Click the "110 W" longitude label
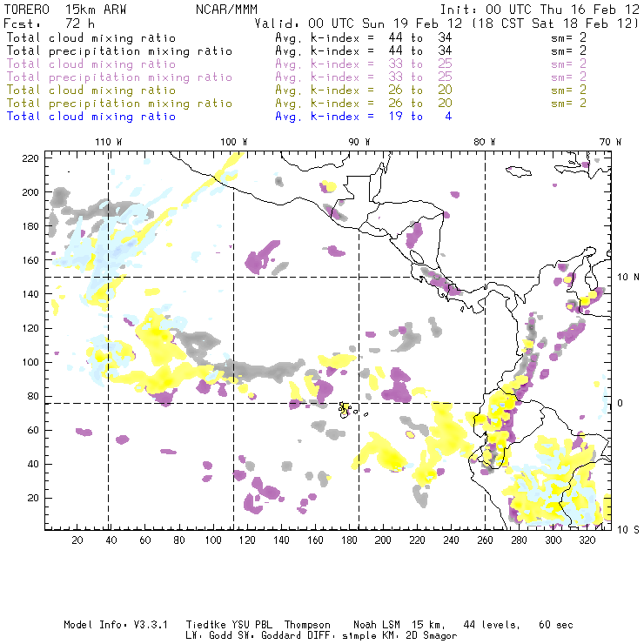This screenshot has height=644, width=644. (108, 141)
